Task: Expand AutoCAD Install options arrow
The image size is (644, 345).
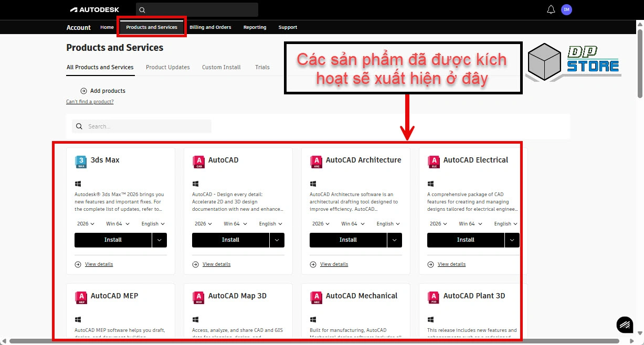Action: click(x=277, y=240)
